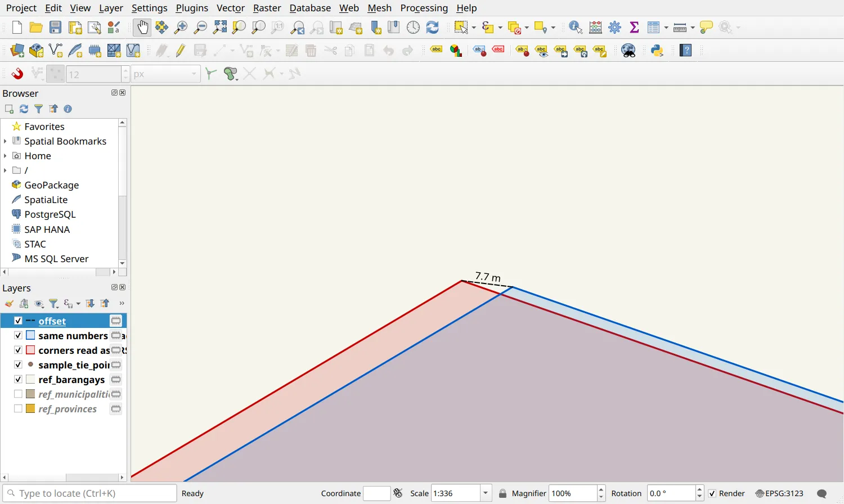Viewport: 844px width, 504px height.
Task: Open the Plugins menu
Action: coord(192,8)
